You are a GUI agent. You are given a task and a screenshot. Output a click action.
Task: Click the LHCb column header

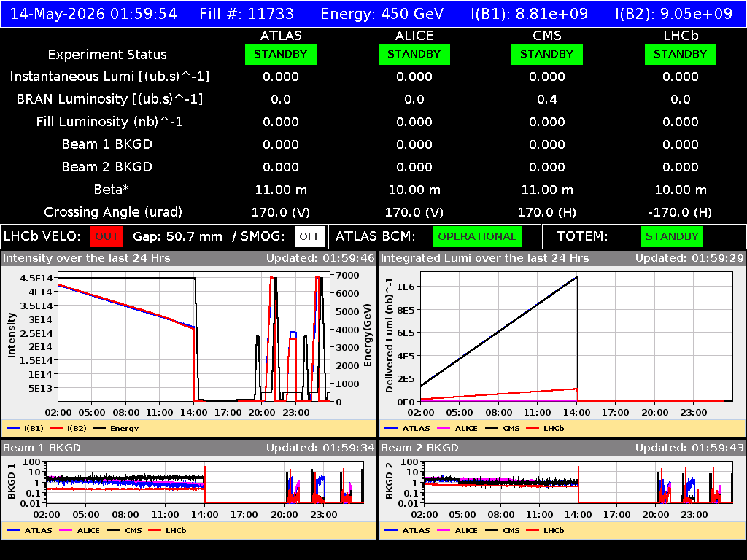pos(681,36)
